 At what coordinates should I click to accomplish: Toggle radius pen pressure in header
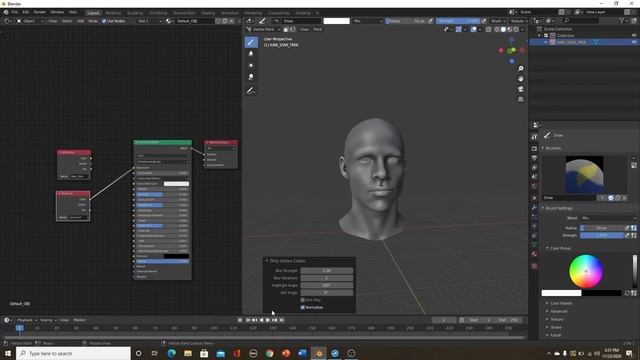430,21
